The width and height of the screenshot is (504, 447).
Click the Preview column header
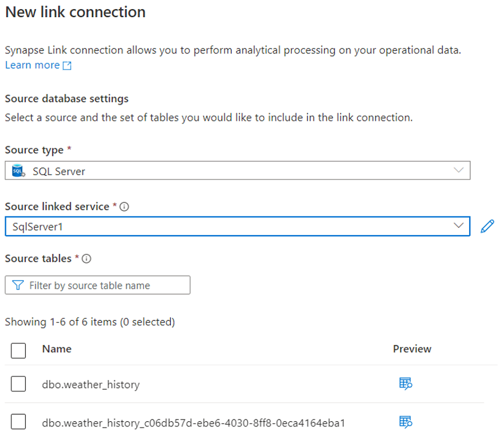pyautogui.click(x=412, y=349)
